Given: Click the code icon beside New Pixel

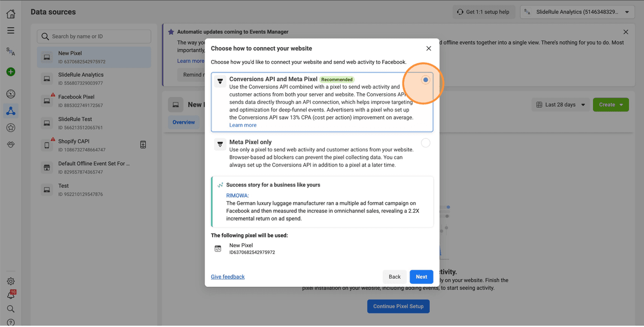Looking at the screenshot, I should coord(218,249).
